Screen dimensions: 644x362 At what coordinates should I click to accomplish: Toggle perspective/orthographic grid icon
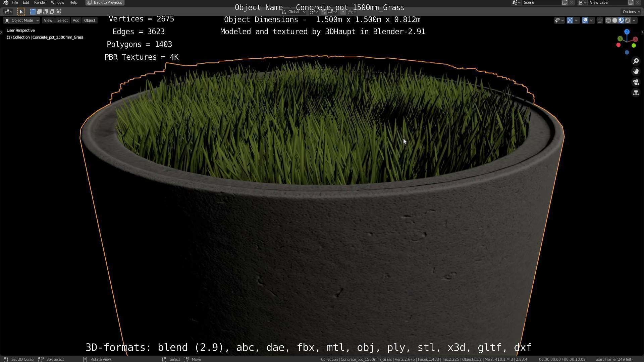click(x=636, y=93)
